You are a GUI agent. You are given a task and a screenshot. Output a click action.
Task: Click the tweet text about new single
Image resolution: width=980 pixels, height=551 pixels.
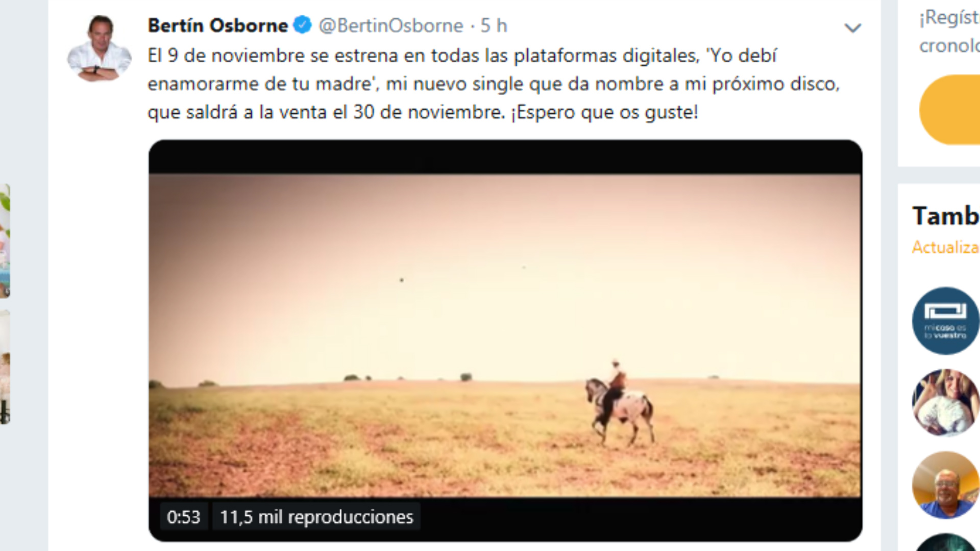(x=494, y=84)
